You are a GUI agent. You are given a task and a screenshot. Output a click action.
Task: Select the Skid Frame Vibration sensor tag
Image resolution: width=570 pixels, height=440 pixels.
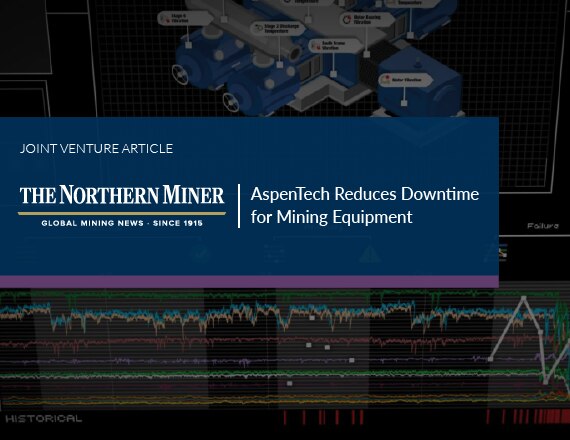(x=336, y=45)
